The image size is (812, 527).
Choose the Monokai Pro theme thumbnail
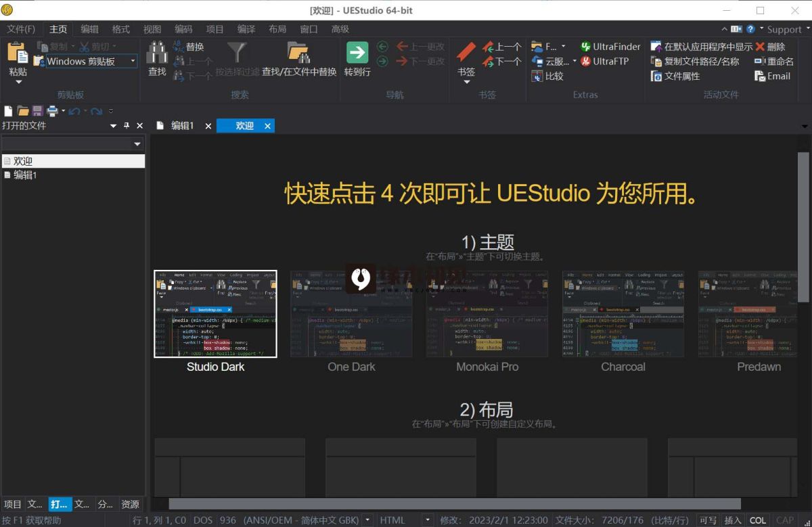[x=487, y=314]
